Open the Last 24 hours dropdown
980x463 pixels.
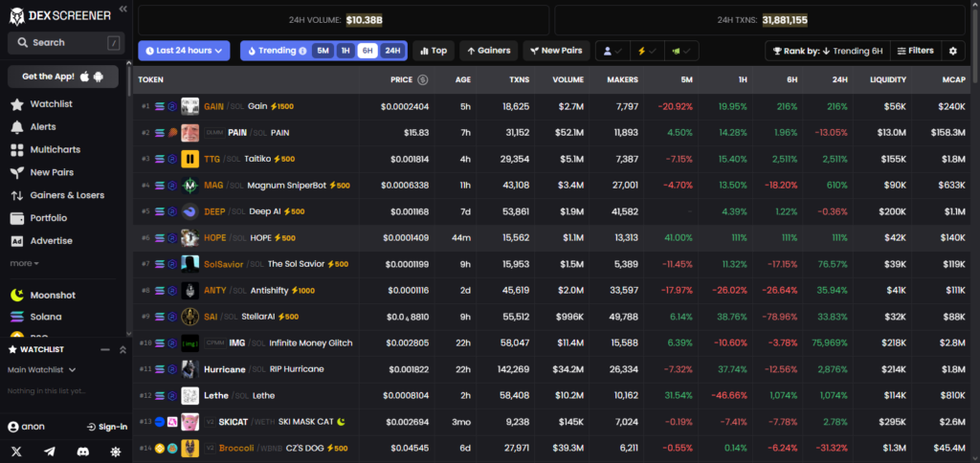(184, 52)
